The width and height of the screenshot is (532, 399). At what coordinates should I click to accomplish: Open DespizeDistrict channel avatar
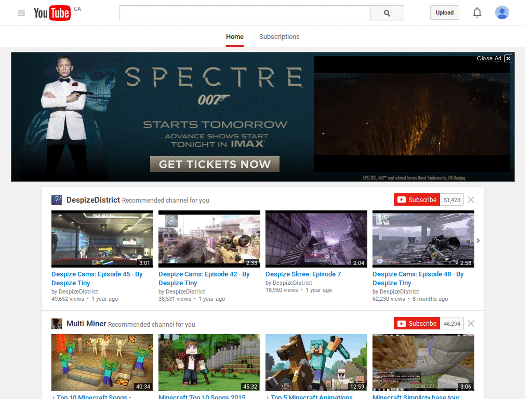click(x=57, y=200)
